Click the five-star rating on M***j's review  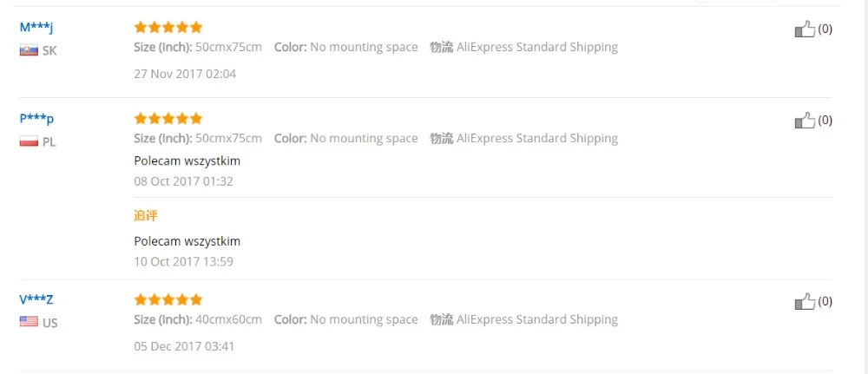tap(168, 27)
